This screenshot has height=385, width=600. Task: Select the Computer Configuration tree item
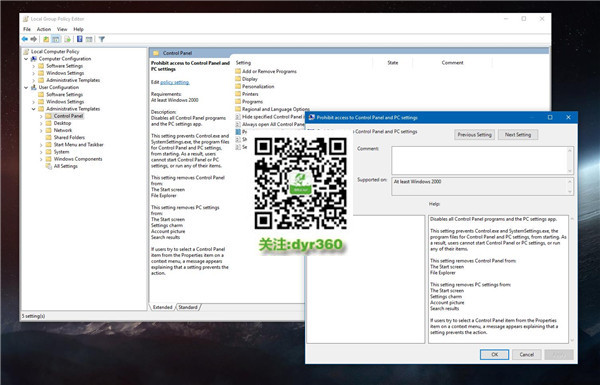tap(65, 59)
